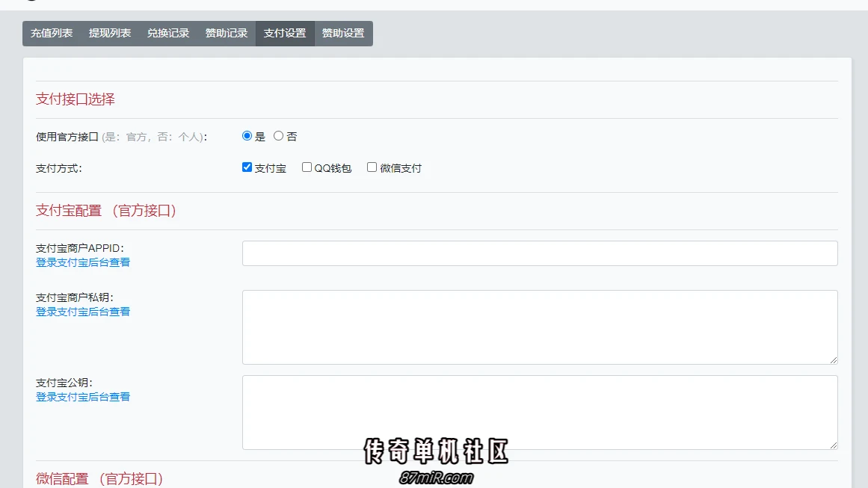Viewport: 868px width, 488px height.
Task: Click the 支付方式 label
Action: click(x=58, y=168)
